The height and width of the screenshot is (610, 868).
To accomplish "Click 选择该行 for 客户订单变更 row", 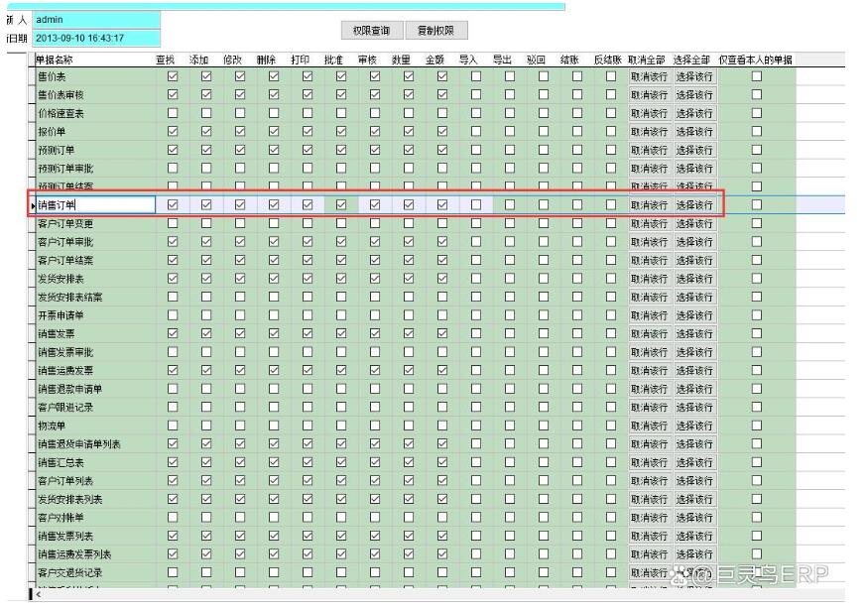I will coord(694,224).
